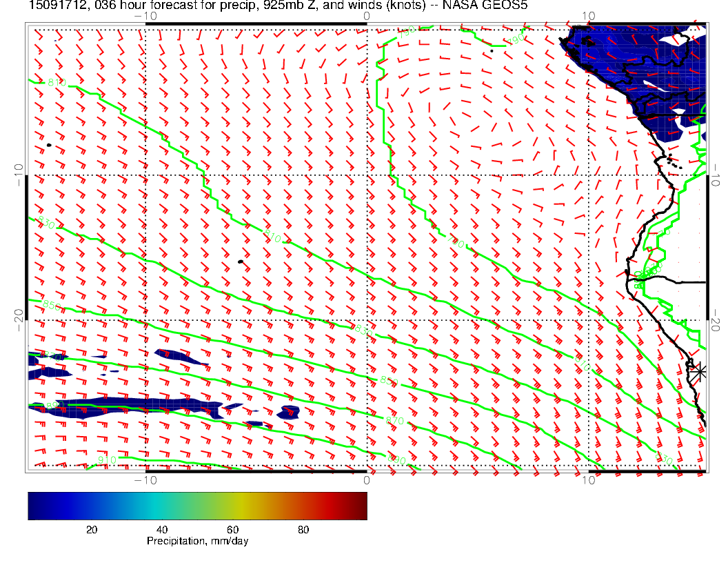Click the "80" tick on the precipitation colorbar
The image size is (728, 563).
coord(303,530)
